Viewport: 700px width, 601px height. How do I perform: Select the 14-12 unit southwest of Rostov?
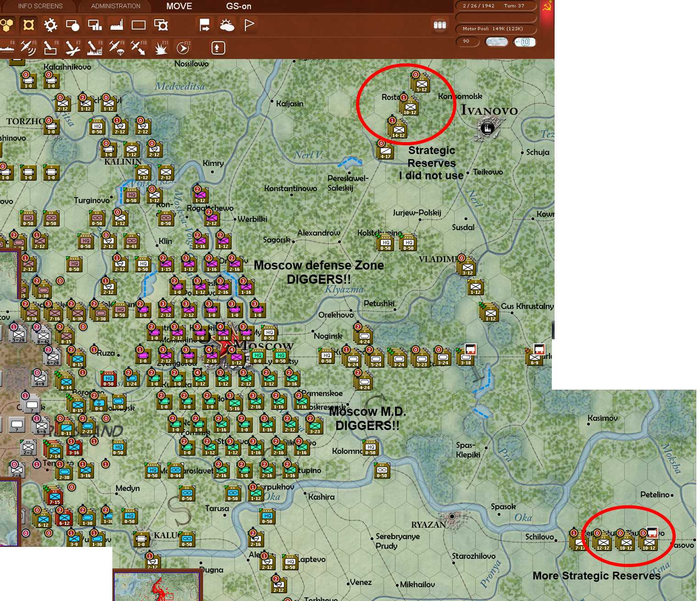(x=398, y=129)
